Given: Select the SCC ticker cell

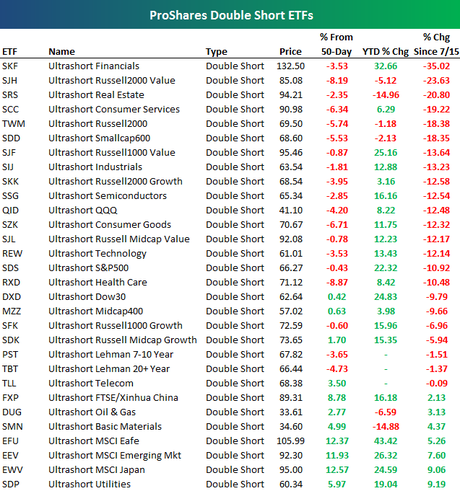Looking at the screenshot, I should click(10, 109).
